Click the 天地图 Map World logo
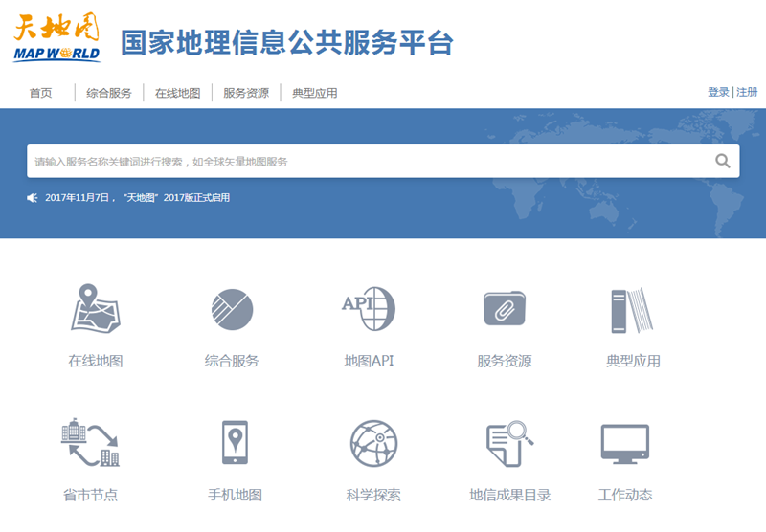The width and height of the screenshot is (766, 532). click(x=56, y=38)
